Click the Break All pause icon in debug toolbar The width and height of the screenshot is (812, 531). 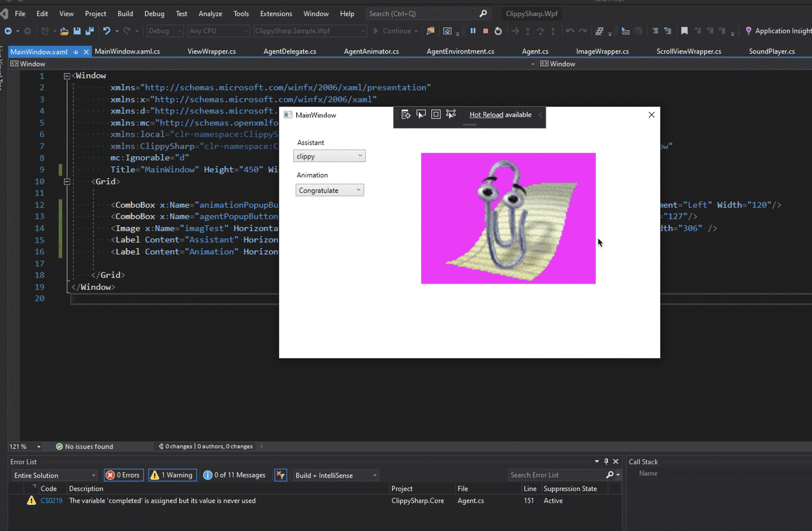pyautogui.click(x=472, y=31)
